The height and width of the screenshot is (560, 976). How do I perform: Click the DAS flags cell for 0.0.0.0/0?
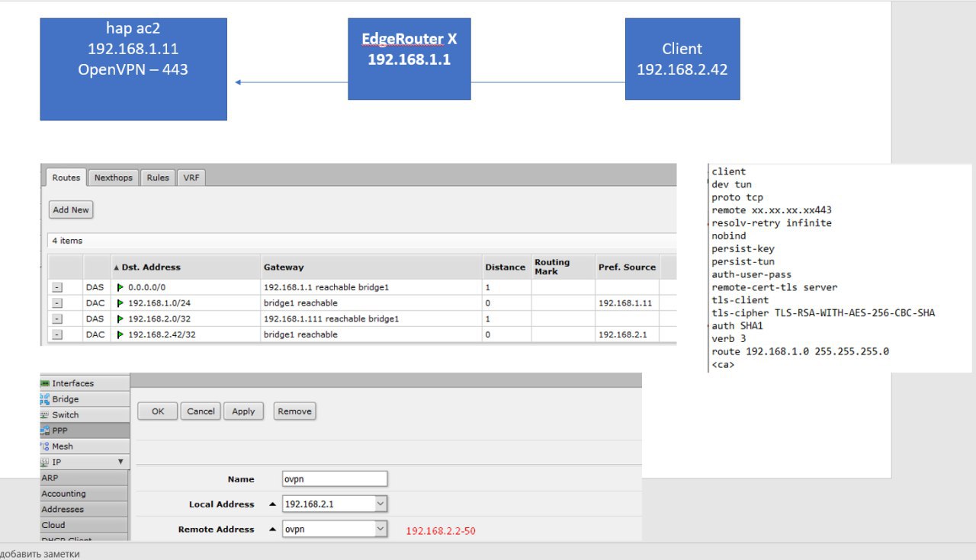click(x=96, y=287)
